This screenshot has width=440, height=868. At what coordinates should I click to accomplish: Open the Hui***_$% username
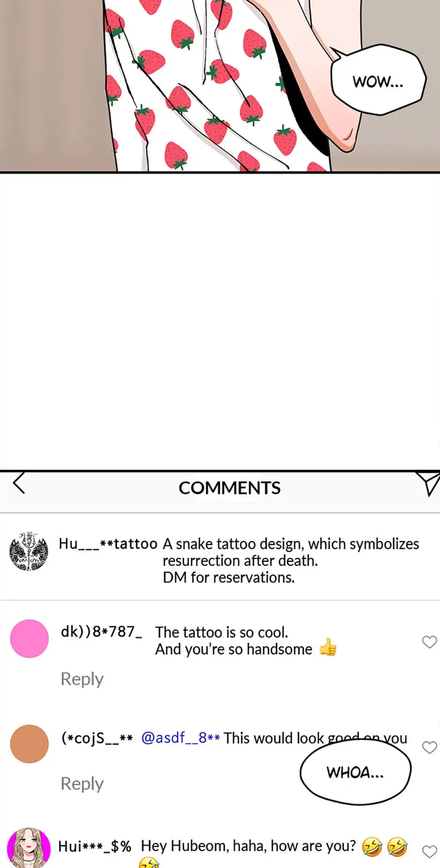(x=95, y=846)
